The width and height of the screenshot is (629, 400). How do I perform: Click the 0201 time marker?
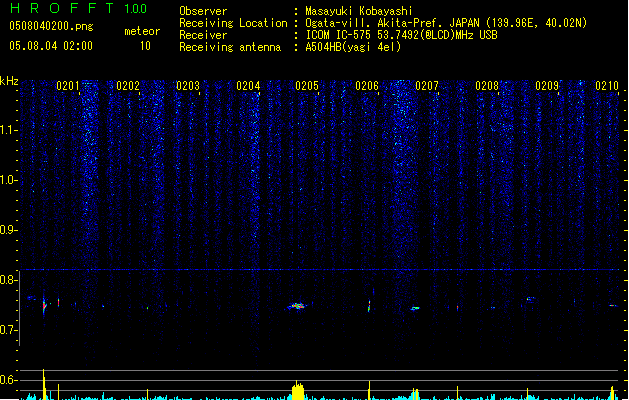(x=68, y=85)
